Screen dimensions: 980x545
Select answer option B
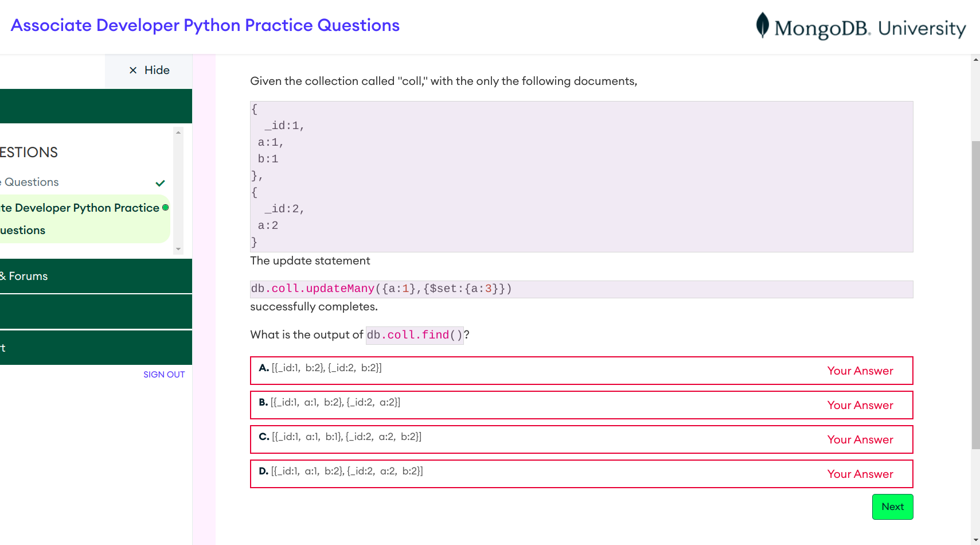point(581,405)
